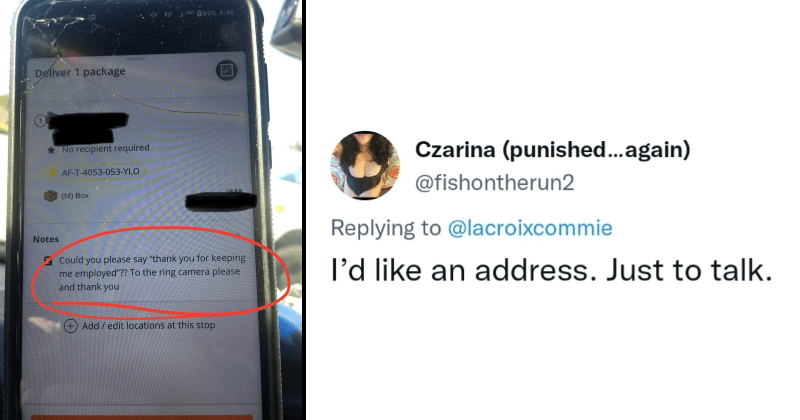Open Czarina's profile avatar

tap(365, 165)
